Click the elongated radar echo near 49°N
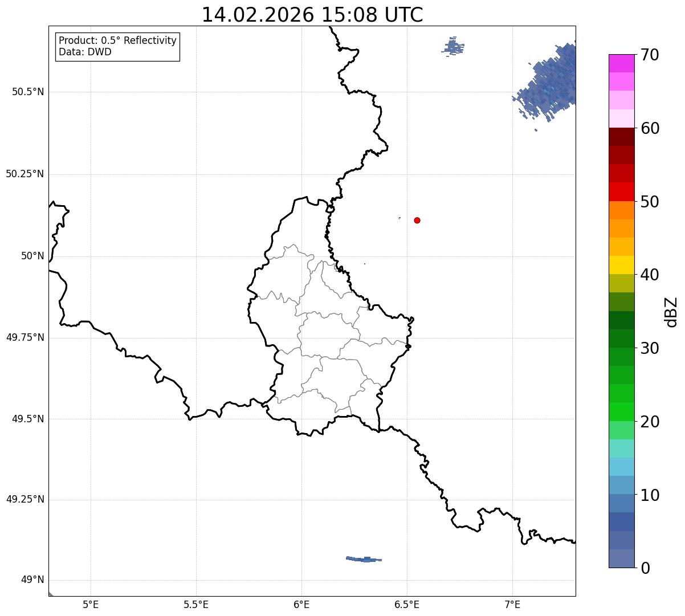The width and height of the screenshot is (685, 616). pyautogui.click(x=364, y=559)
